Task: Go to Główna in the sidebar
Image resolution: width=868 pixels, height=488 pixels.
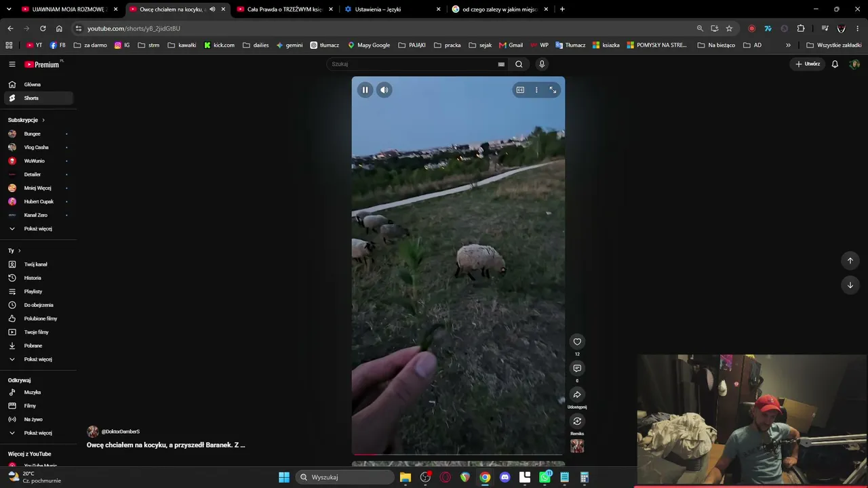Action: (39, 85)
